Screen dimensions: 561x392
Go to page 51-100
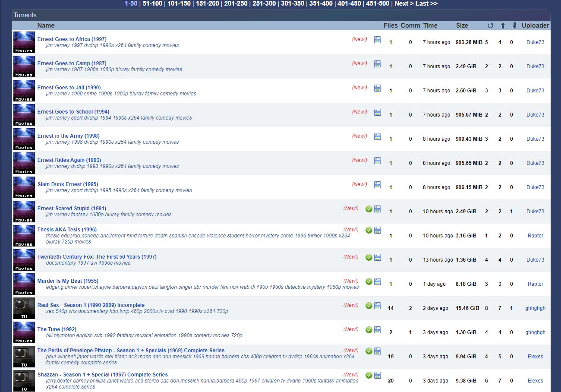click(x=152, y=3)
